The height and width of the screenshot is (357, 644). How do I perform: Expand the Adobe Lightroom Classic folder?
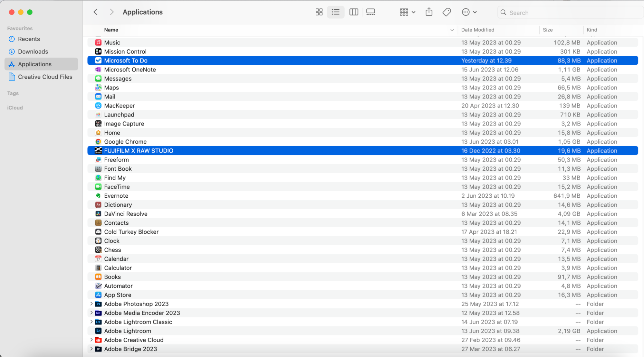[x=91, y=322]
